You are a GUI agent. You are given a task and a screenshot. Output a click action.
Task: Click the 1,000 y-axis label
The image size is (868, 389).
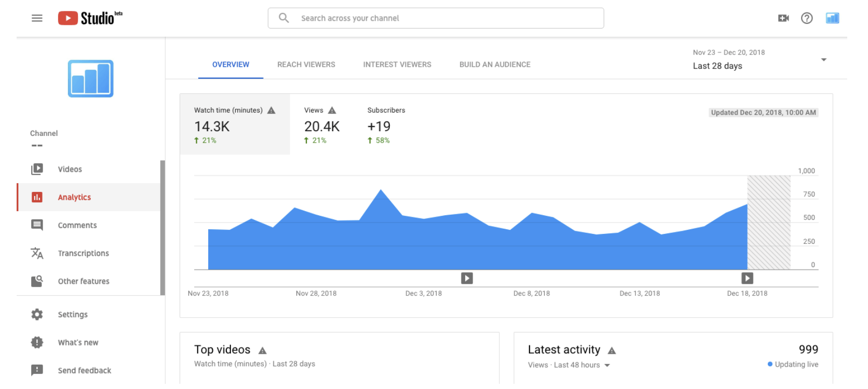806,171
